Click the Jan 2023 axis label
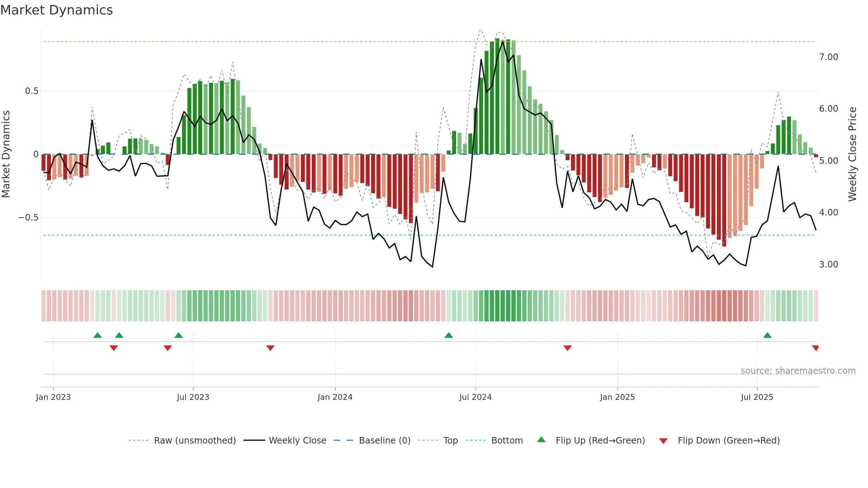The width and height of the screenshot is (868, 488). click(54, 397)
